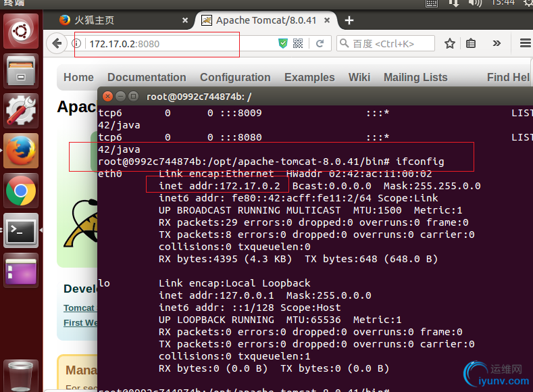Click Mask:255.255.0.0 in terminal output
The width and height of the screenshot is (533, 392).
pyautogui.click(x=432, y=186)
